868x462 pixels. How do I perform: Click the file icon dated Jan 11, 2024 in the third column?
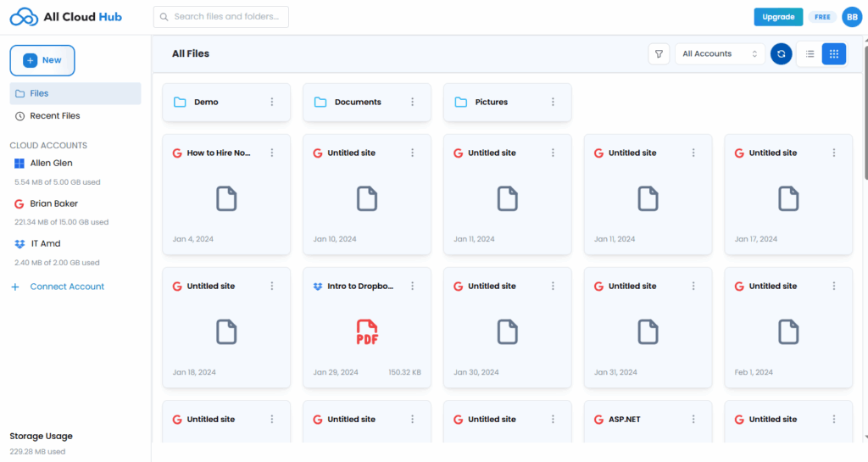pyautogui.click(x=508, y=198)
